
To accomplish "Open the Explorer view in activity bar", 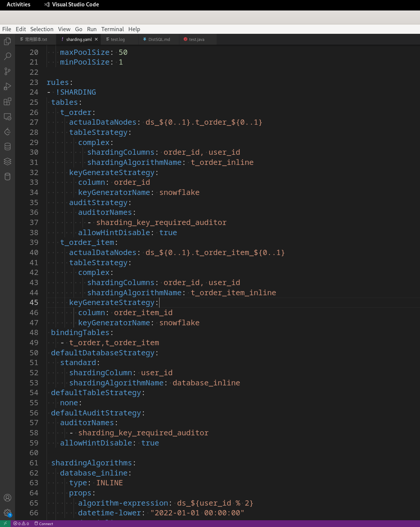I will pyautogui.click(x=8, y=41).
